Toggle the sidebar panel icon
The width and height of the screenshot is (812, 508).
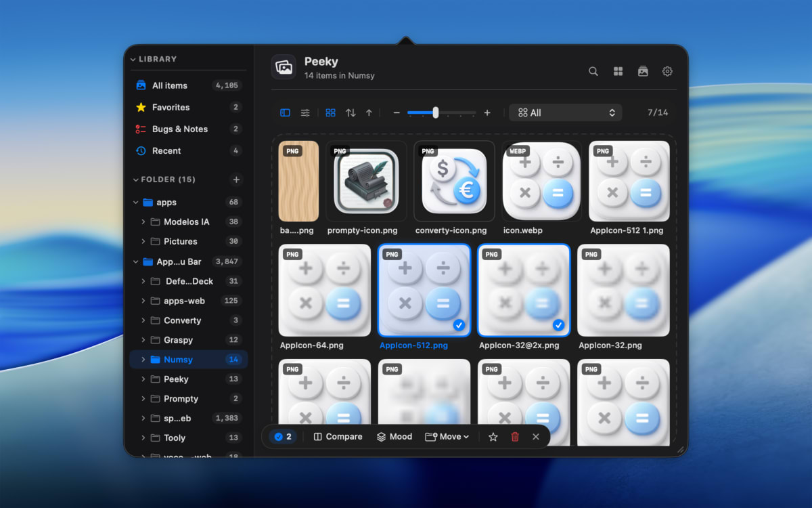(285, 113)
